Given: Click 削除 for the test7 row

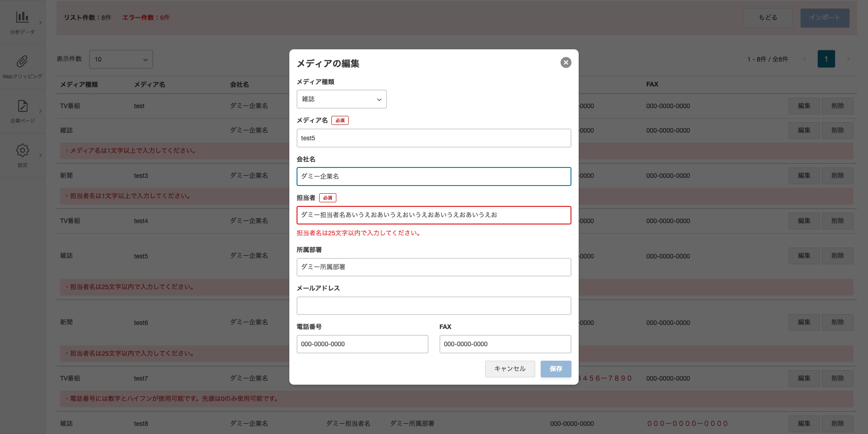Looking at the screenshot, I should [837, 378].
